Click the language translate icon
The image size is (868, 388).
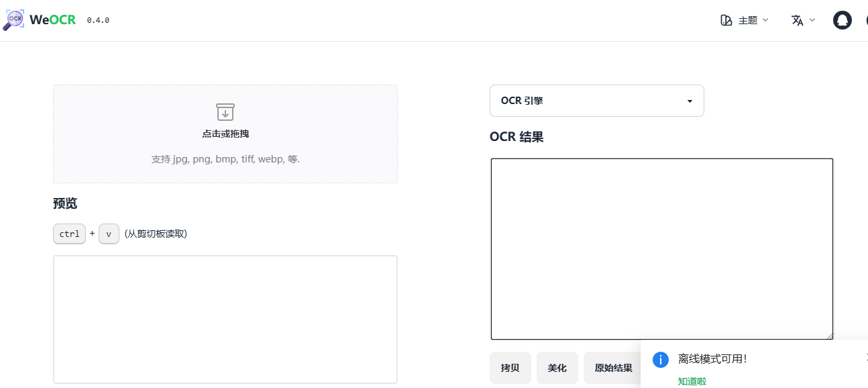tap(797, 20)
